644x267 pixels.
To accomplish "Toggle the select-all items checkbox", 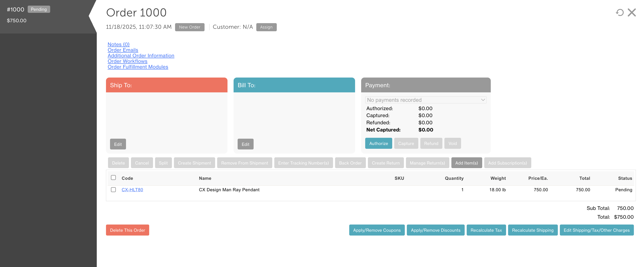I will pos(113,178).
